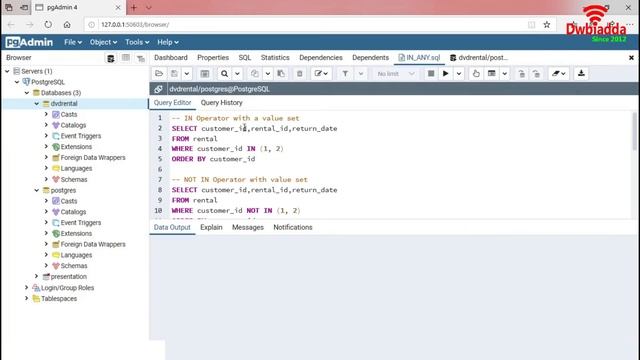Click the Explain hand pointer icon
The height and width of the screenshot is (360, 640).
pyautogui.click(x=476, y=74)
